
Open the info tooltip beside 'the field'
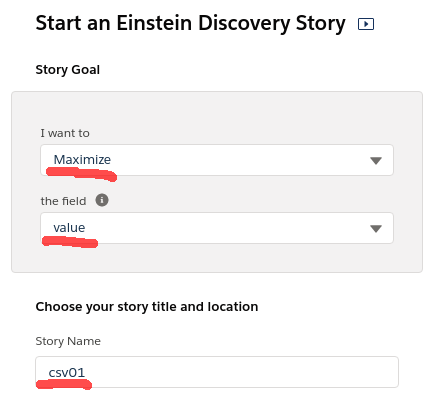click(x=102, y=200)
